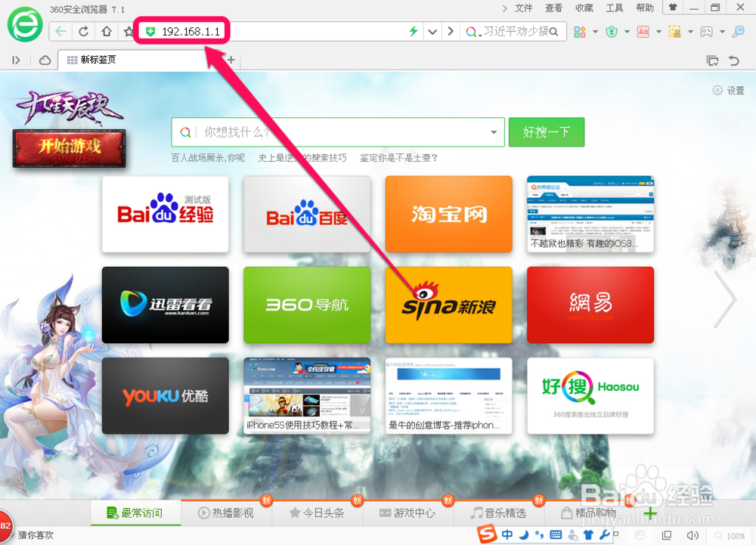Open the 查看 menu
Screen dimensions: 756x545
pos(553,8)
